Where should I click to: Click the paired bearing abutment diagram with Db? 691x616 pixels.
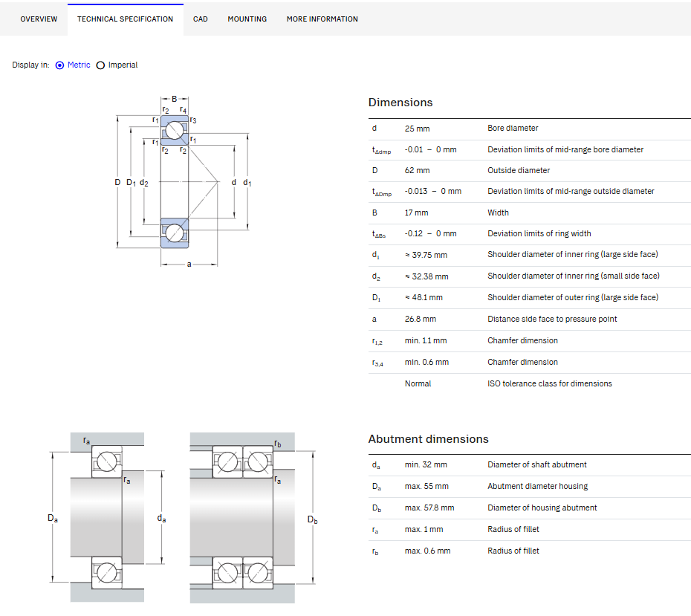tap(253, 517)
